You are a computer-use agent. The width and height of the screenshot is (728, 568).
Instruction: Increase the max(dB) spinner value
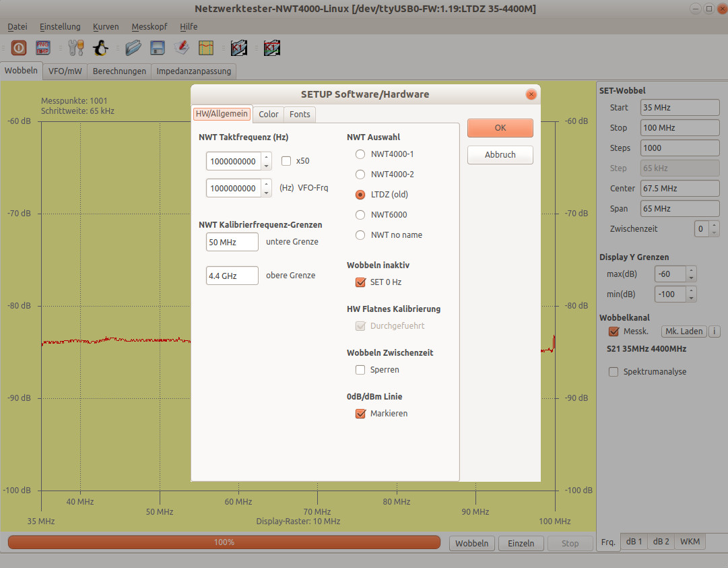(x=691, y=270)
